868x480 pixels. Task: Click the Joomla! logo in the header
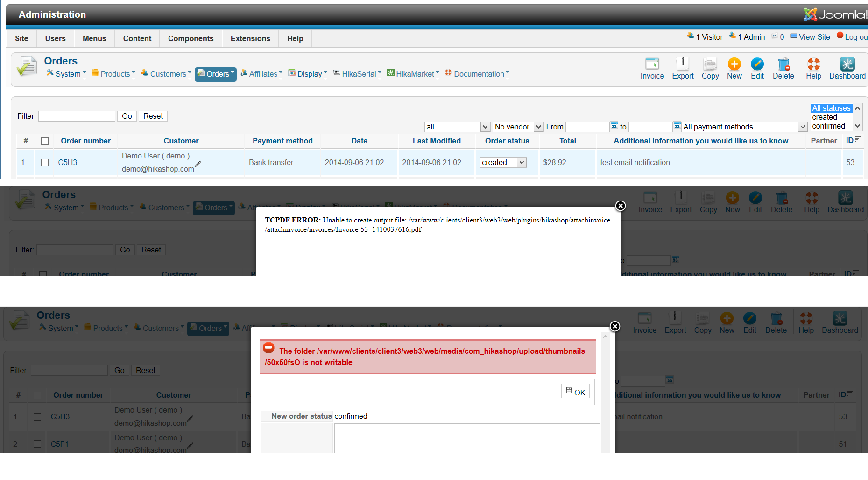(x=835, y=14)
